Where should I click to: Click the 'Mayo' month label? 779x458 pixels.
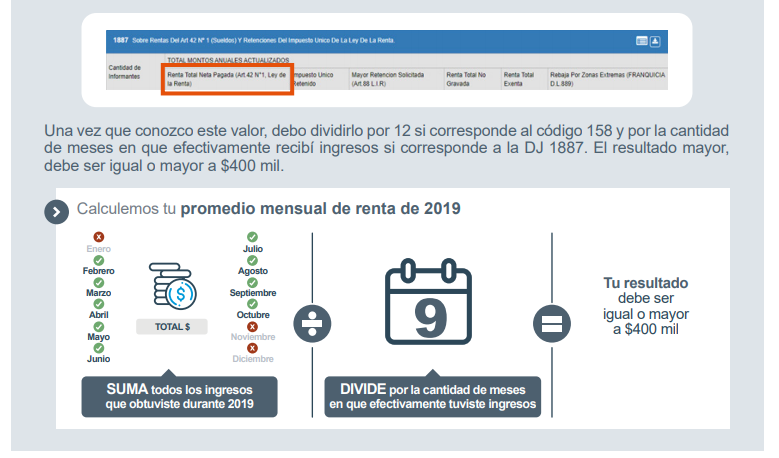tap(98, 337)
